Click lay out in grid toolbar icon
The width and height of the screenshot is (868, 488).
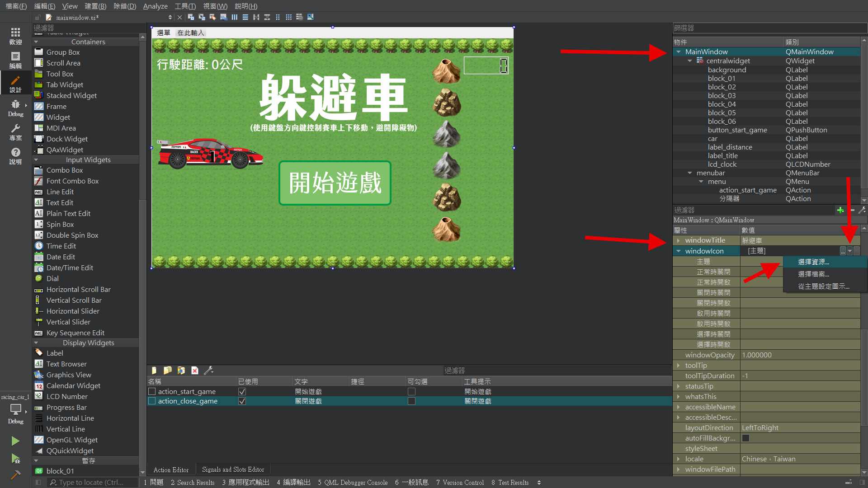pos(288,17)
